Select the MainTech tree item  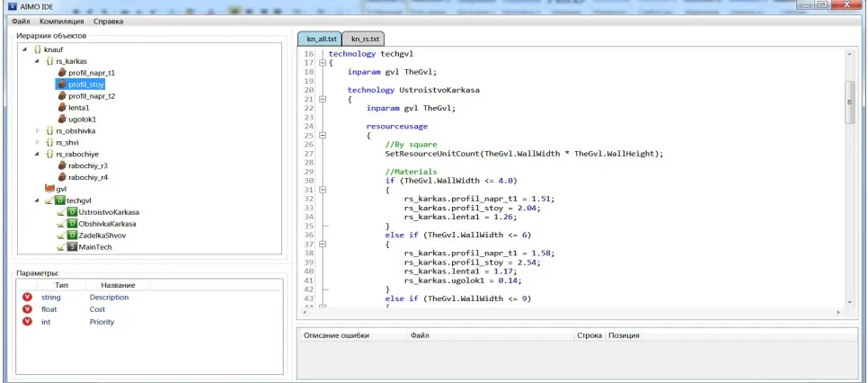(95, 247)
